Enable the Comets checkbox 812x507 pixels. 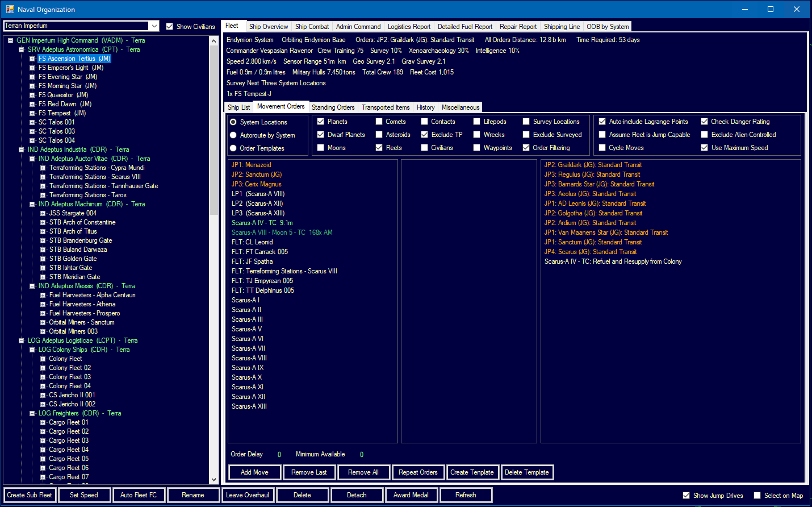pyautogui.click(x=379, y=122)
